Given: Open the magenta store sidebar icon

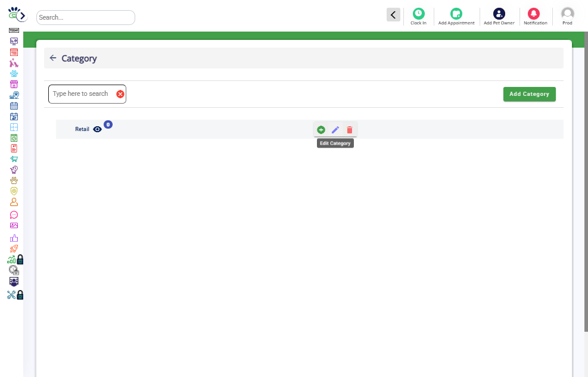Looking at the screenshot, I should tap(14, 85).
